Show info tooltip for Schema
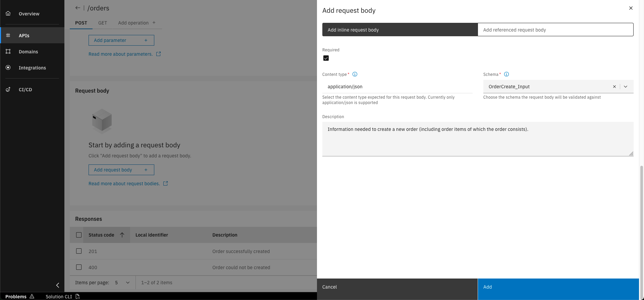The height and width of the screenshot is (300, 644). coord(506,74)
